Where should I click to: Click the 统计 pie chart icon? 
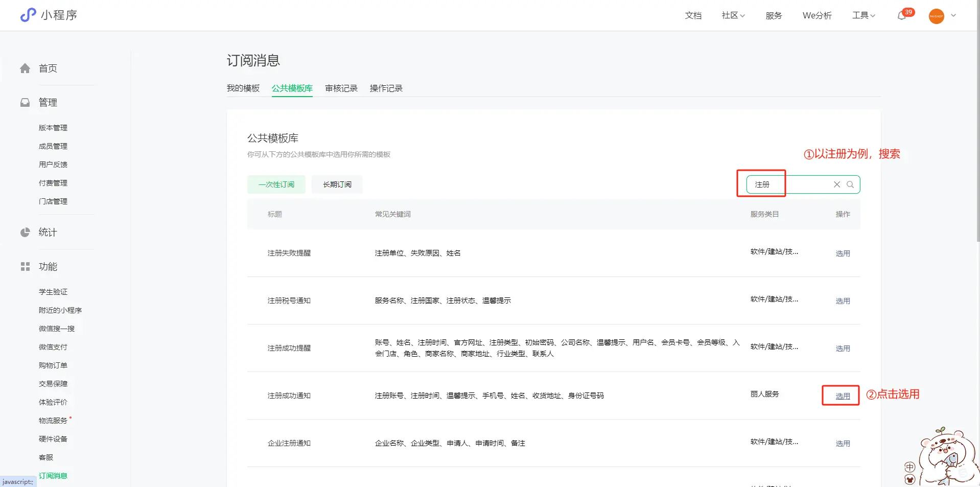coord(25,233)
